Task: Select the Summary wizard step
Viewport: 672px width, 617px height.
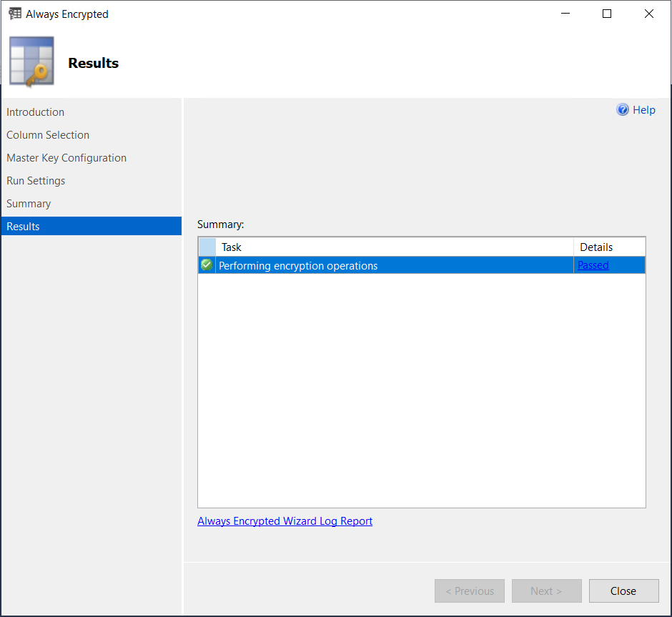Action: tap(29, 203)
